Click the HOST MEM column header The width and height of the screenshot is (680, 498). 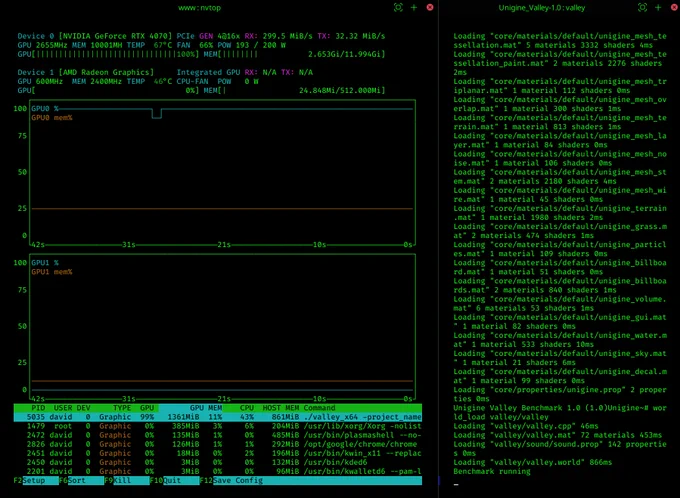click(281, 408)
